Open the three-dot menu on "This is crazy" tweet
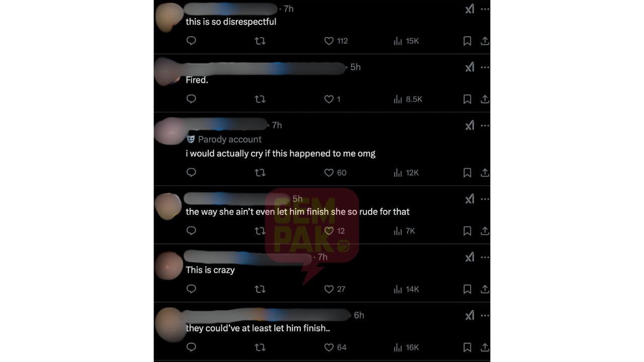 [x=485, y=257]
